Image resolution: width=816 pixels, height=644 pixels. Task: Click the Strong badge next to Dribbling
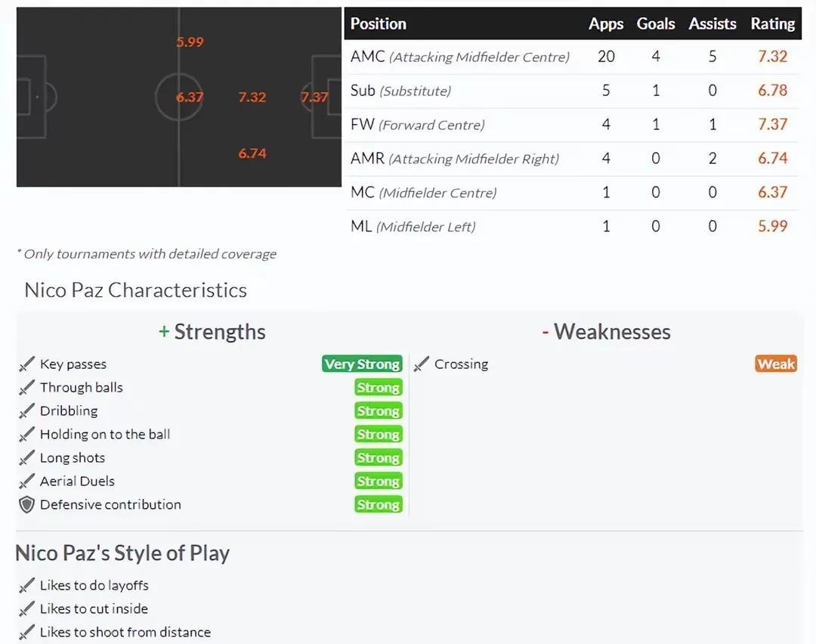(x=379, y=410)
